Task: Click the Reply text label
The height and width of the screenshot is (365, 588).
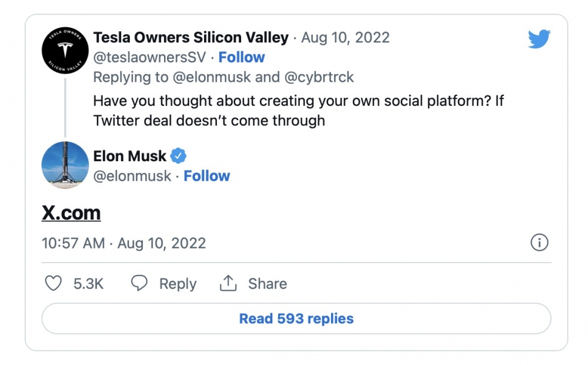Action: pyautogui.click(x=178, y=284)
